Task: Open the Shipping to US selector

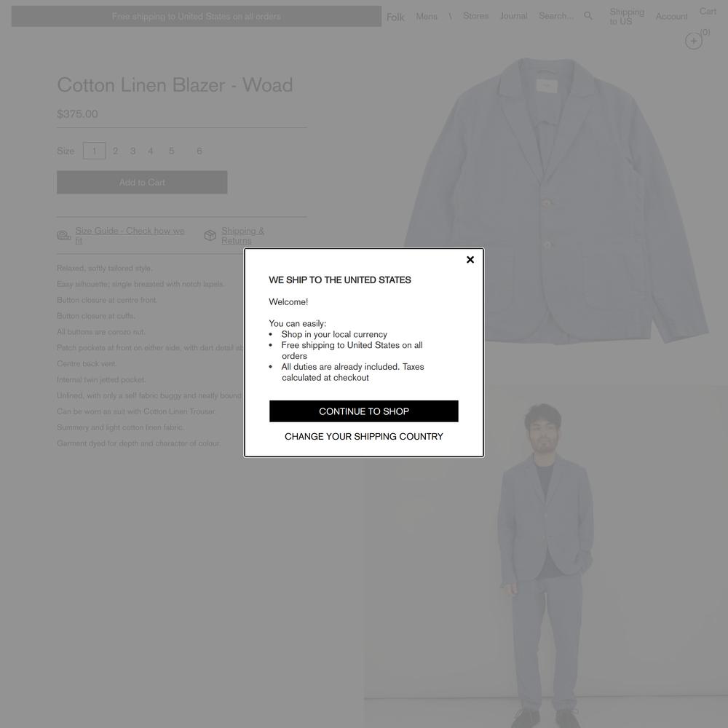Action: [x=627, y=16]
